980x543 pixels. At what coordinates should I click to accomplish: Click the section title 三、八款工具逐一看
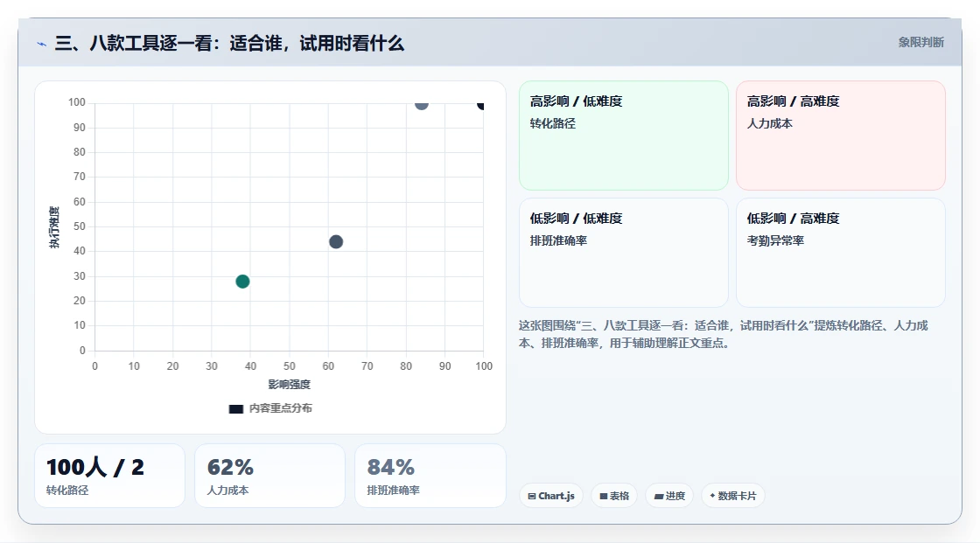coord(229,43)
